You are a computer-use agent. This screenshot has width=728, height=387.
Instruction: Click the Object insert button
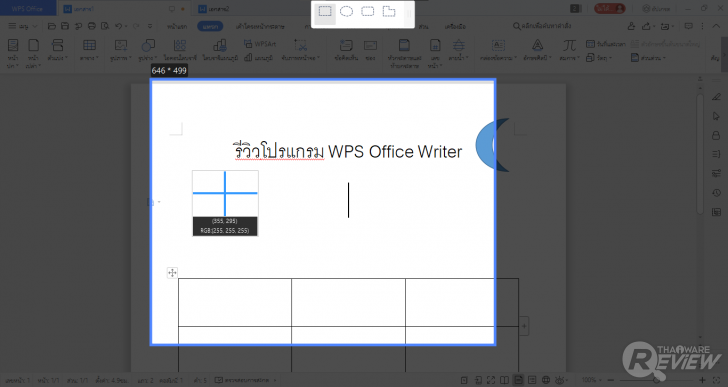point(599,58)
